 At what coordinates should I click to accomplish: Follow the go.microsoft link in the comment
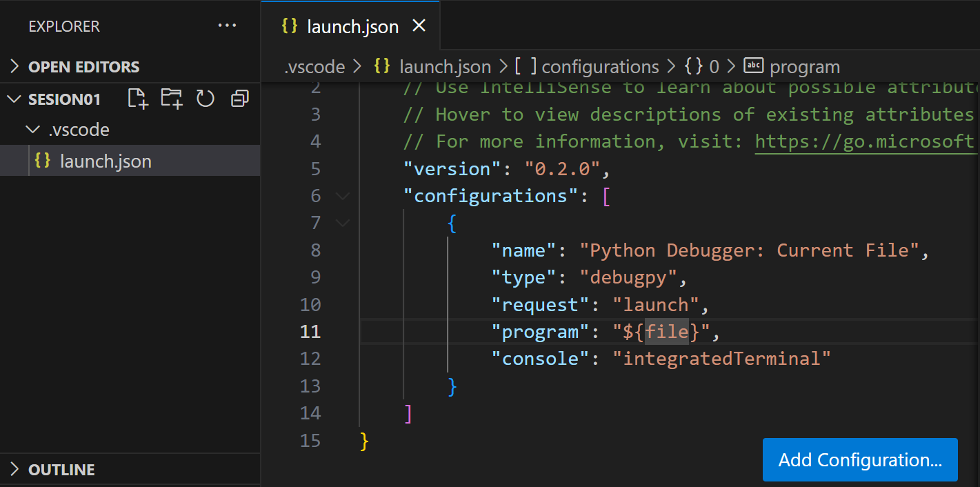tap(863, 141)
